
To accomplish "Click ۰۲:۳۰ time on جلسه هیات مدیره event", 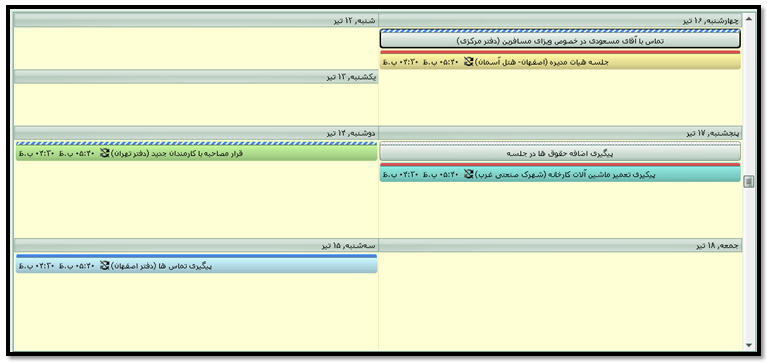I will pyautogui.click(x=401, y=62).
